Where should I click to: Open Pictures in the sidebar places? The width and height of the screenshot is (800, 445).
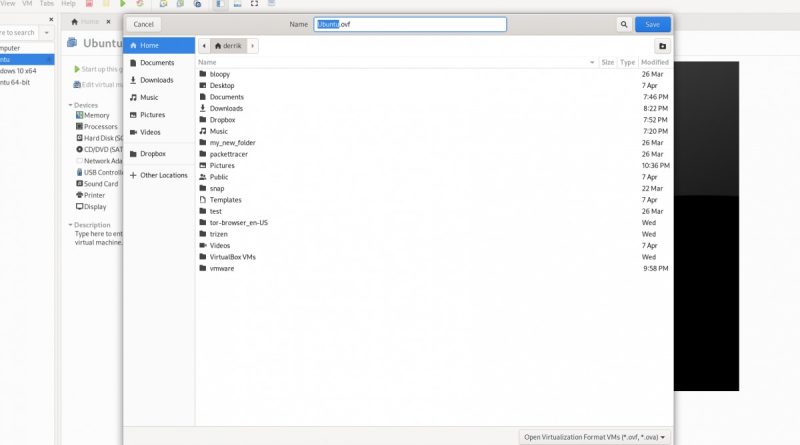click(159, 115)
